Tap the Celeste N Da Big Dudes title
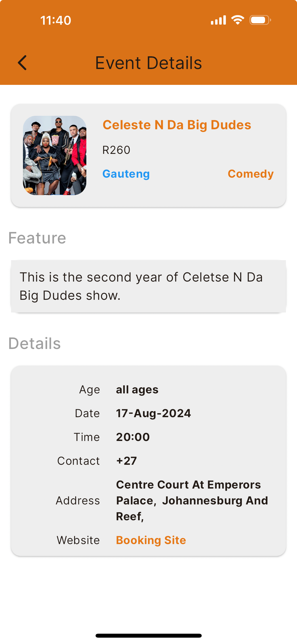The height and width of the screenshot is (644, 297). (177, 125)
